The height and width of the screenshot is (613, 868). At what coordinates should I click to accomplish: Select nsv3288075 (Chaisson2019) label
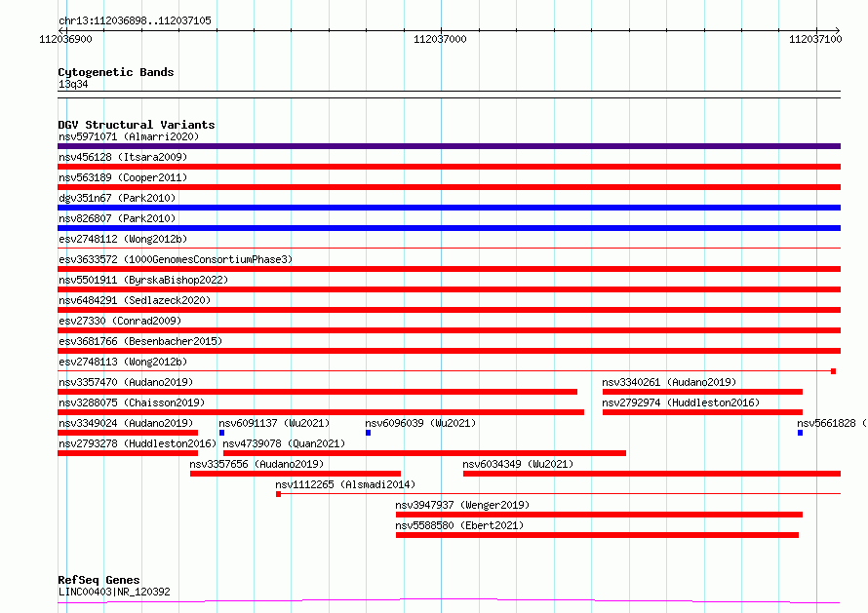pyautogui.click(x=132, y=402)
